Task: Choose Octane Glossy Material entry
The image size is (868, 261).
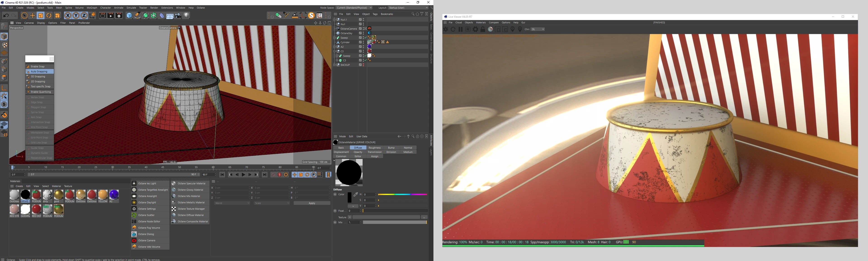Action: click(190, 190)
